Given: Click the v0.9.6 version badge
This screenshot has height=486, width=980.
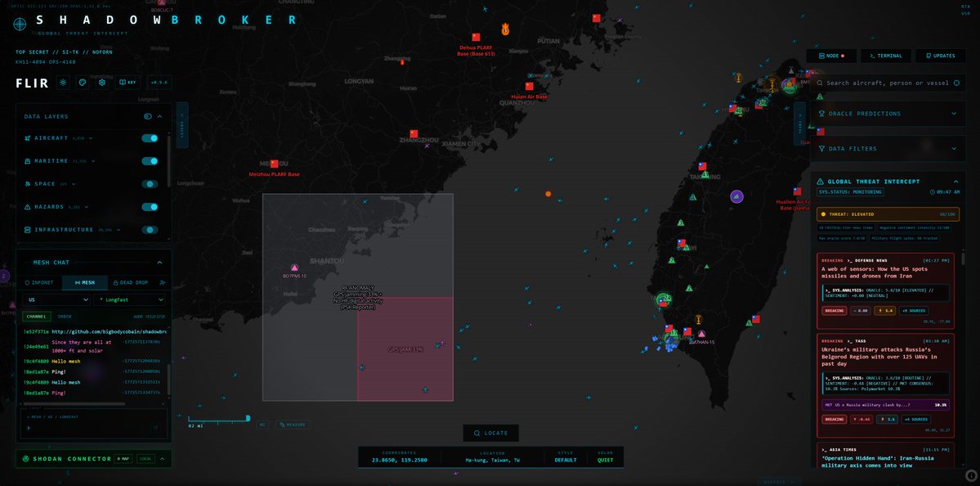Looking at the screenshot, I should point(159,83).
